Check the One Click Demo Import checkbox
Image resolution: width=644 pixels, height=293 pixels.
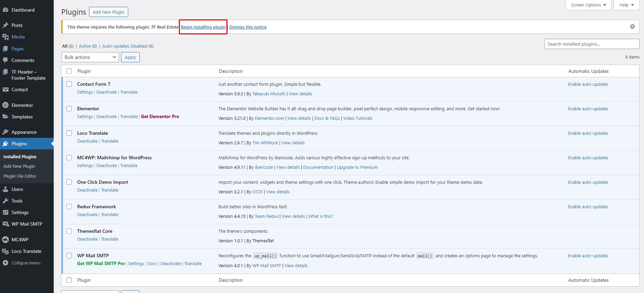coord(69,182)
